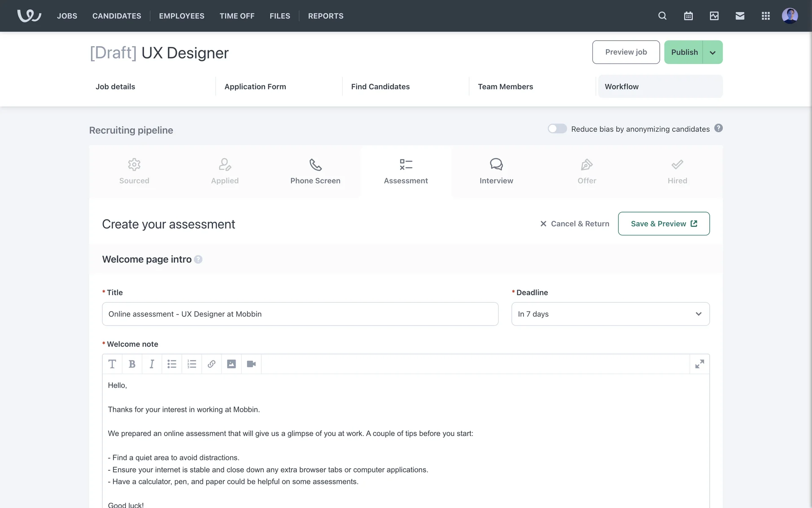
Task: Select the Interview pipeline stage
Action: [x=496, y=171]
